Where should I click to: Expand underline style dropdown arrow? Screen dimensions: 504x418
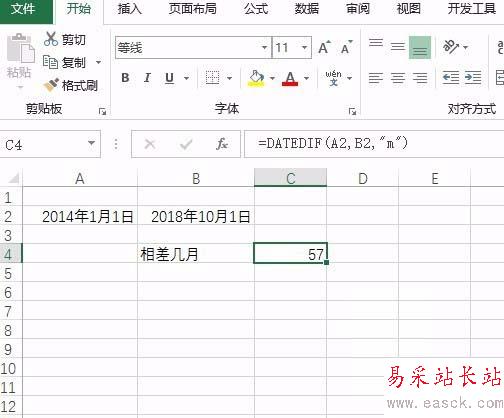click(186, 78)
